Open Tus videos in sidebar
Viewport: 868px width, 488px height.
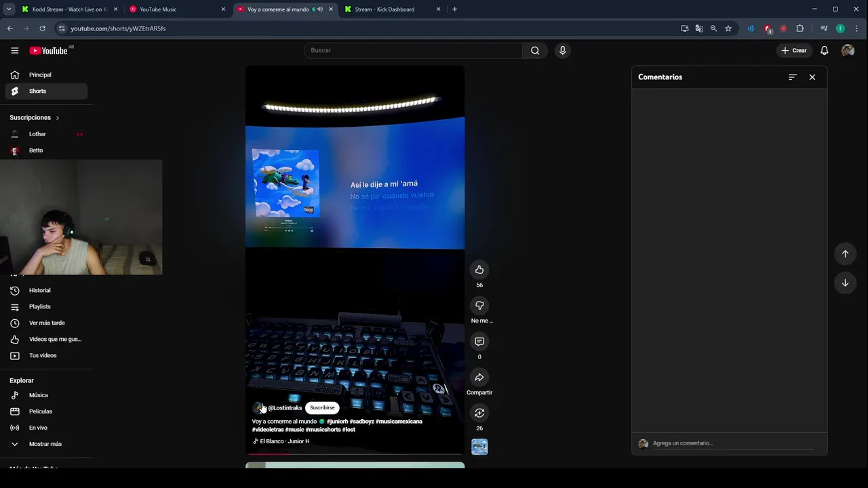(46, 355)
